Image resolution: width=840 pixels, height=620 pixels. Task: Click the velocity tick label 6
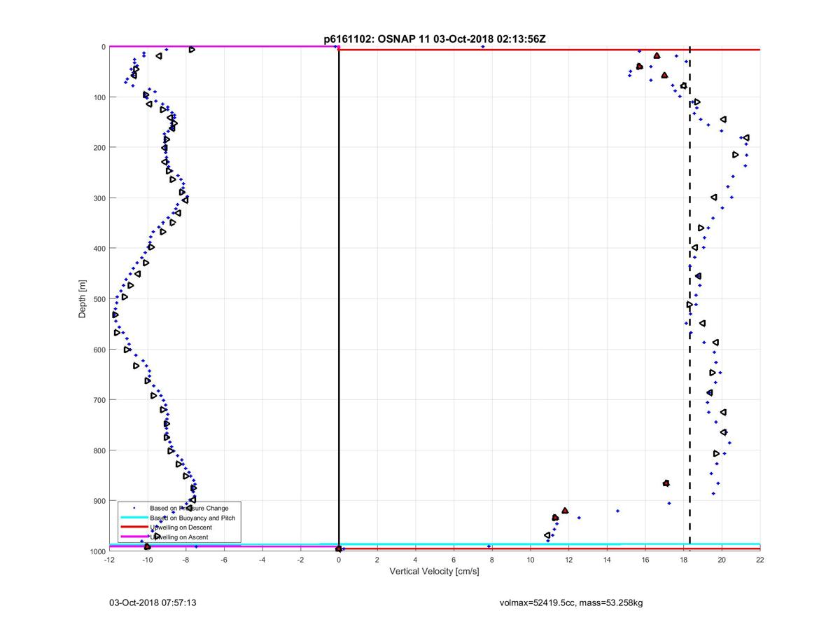(454, 560)
